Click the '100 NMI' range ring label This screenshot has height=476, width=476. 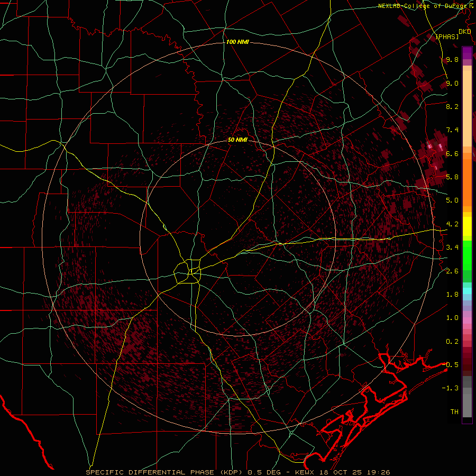coord(237,42)
